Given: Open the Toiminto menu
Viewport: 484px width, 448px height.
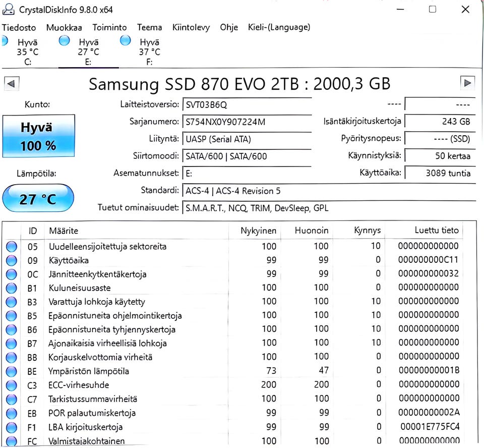Looking at the screenshot, I should pyautogui.click(x=109, y=28).
